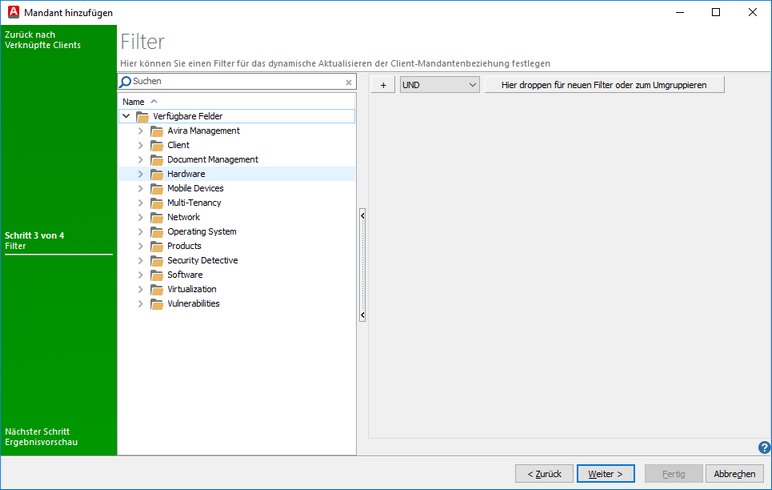Click the blue help question mark icon
The image size is (772, 490).
pos(764,447)
